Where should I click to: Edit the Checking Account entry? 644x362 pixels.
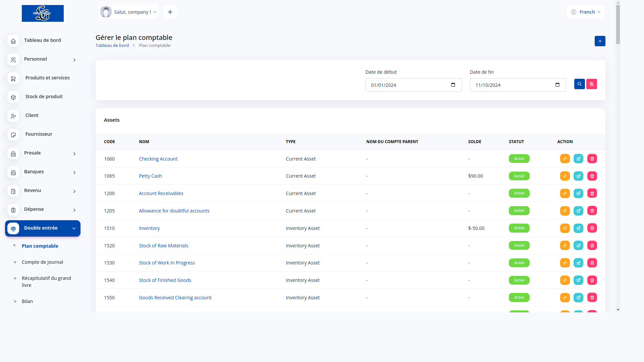tap(578, 159)
